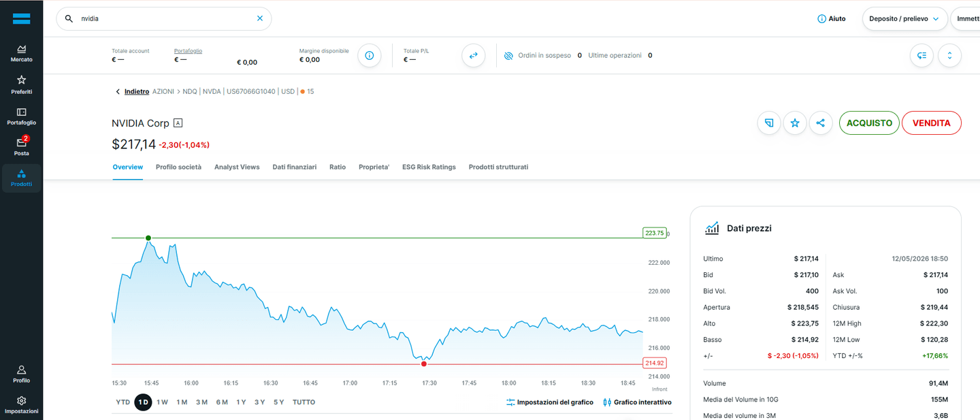The height and width of the screenshot is (420, 980).
Task: Click the red daily low marker on chart
Action: (424, 364)
